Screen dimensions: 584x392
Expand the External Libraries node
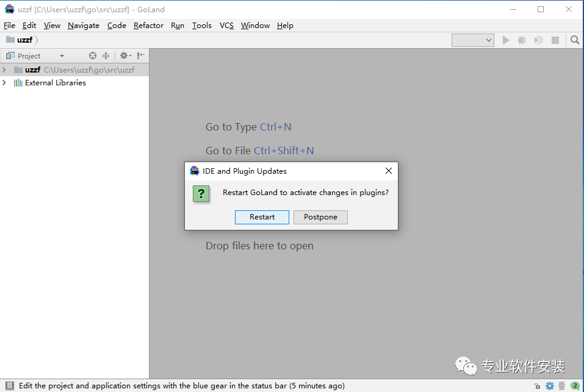pos(4,82)
